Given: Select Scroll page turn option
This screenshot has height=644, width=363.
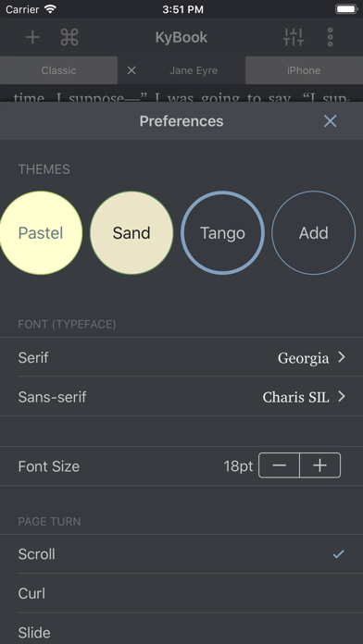Looking at the screenshot, I should click(x=181, y=554).
